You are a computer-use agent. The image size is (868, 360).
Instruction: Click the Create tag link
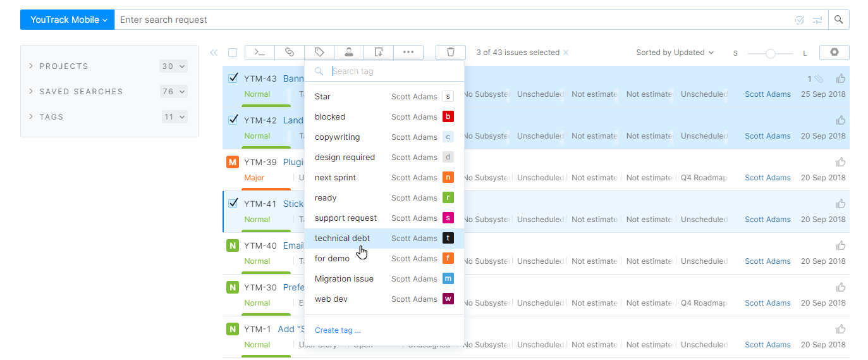(x=338, y=330)
